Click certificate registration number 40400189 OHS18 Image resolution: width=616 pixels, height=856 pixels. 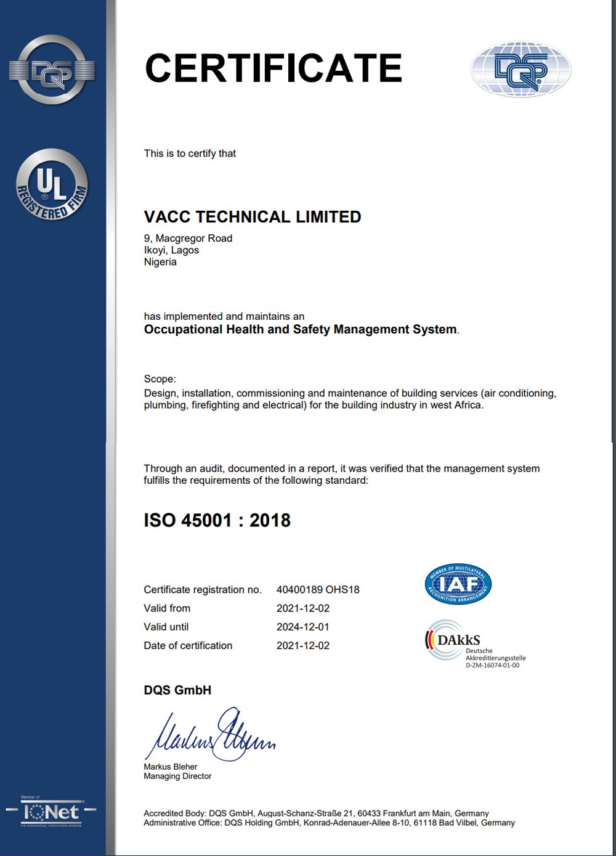pyautogui.click(x=318, y=589)
